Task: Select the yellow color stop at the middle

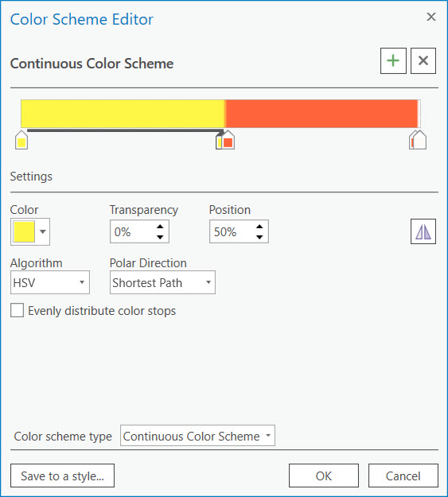Action: coord(219,141)
